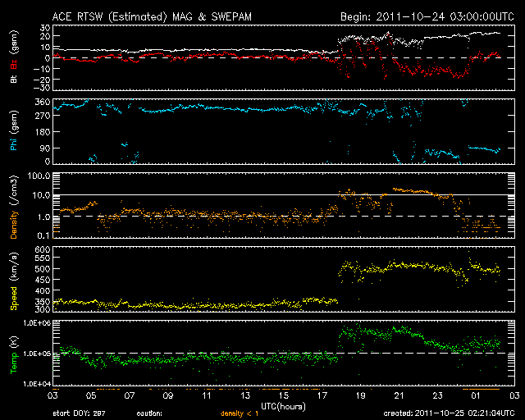Click the green "Temp" axis label
The image size is (525, 420).
14,363
